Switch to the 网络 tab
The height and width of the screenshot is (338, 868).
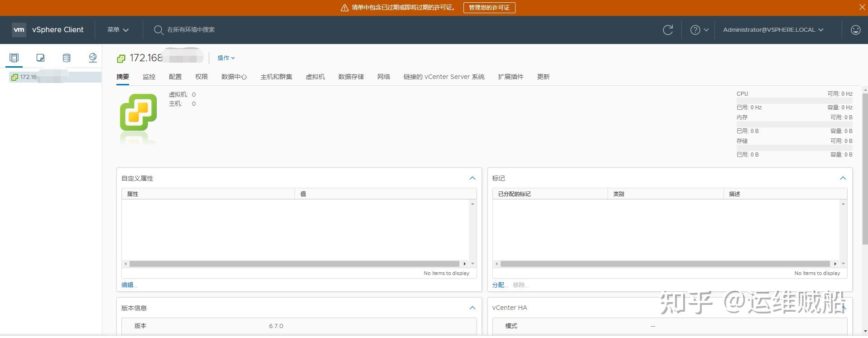(384, 77)
